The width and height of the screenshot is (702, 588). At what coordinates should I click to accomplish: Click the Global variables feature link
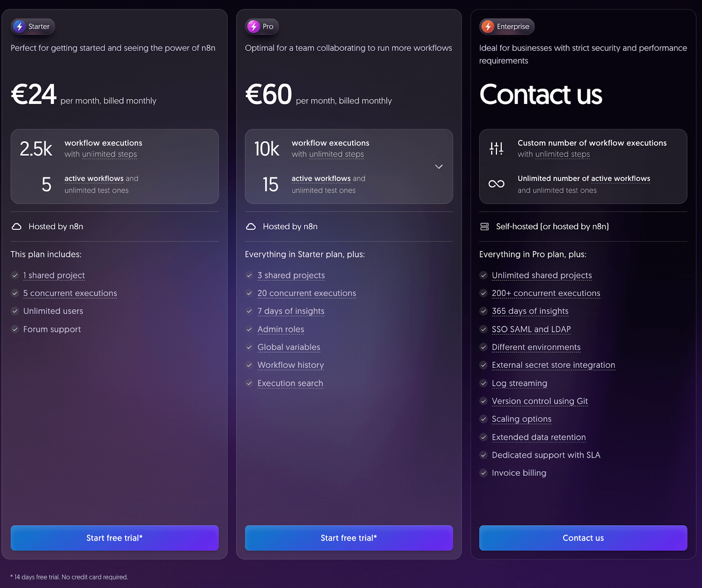pyautogui.click(x=289, y=347)
